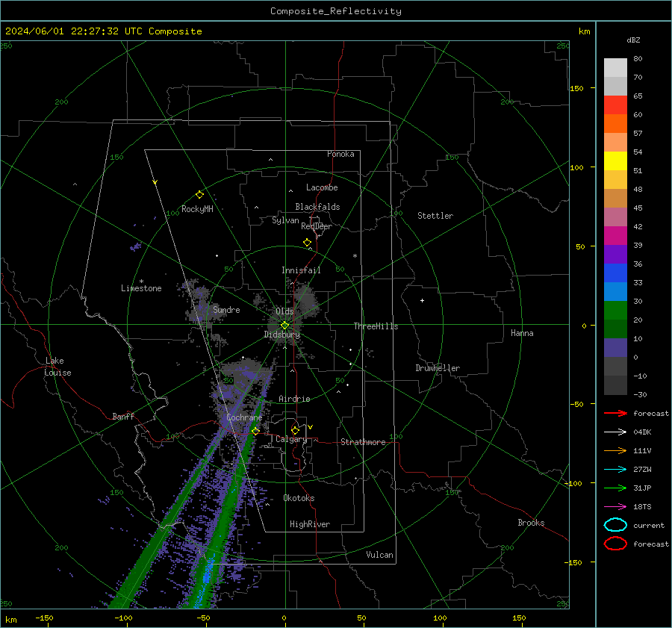The width and height of the screenshot is (672, 628).
Task: Click the Innisfail city label
Action: (301, 270)
